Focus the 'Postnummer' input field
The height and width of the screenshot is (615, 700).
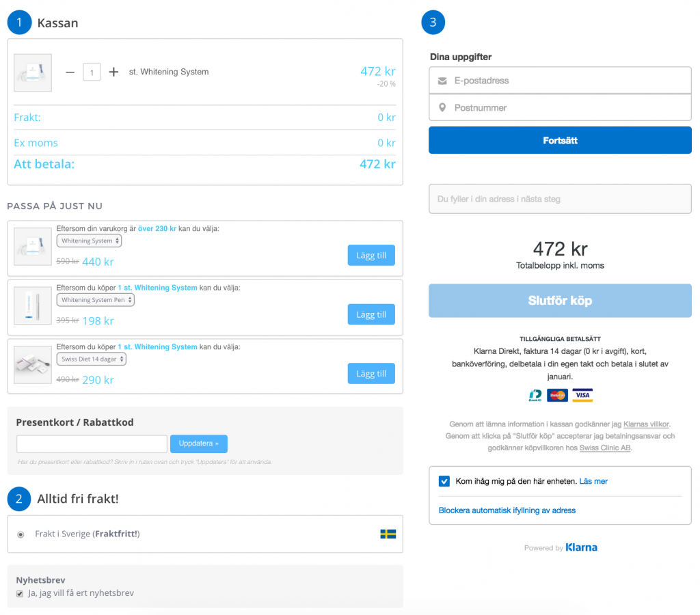[x=567, y=108]
